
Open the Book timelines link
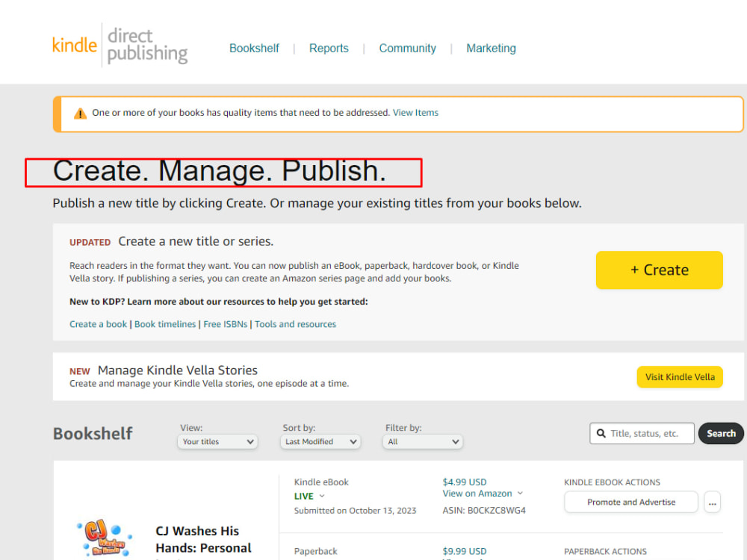click(165, 324)
